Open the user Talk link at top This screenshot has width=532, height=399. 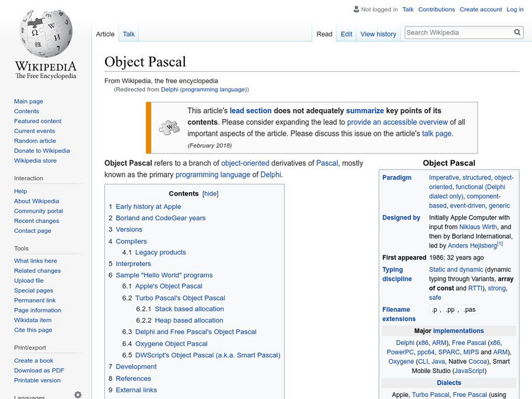pos(408,9)
